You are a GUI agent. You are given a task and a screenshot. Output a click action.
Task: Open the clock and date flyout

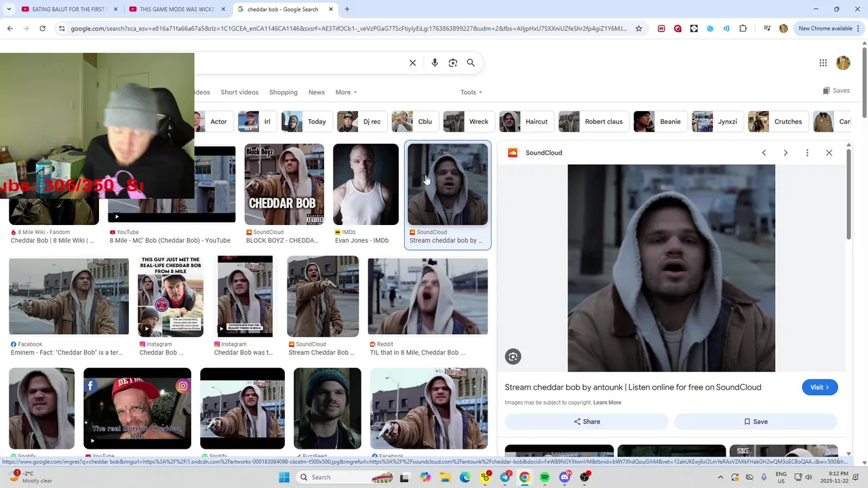839,477
